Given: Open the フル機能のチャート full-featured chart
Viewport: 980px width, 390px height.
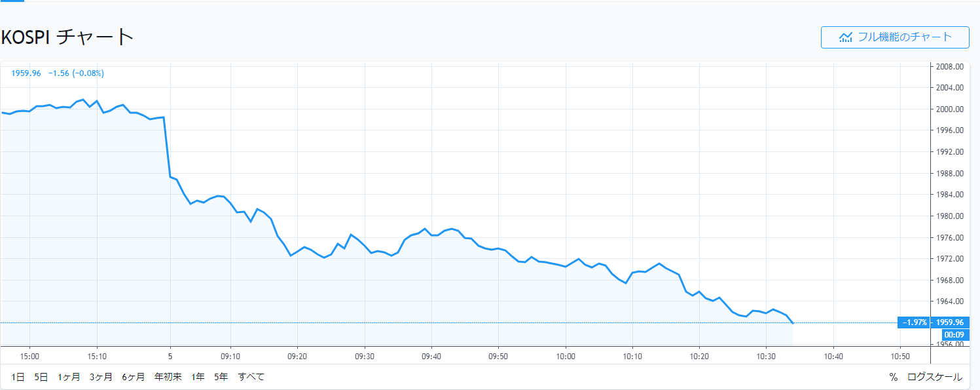Looking at the screenshot, I should point(894,37).
